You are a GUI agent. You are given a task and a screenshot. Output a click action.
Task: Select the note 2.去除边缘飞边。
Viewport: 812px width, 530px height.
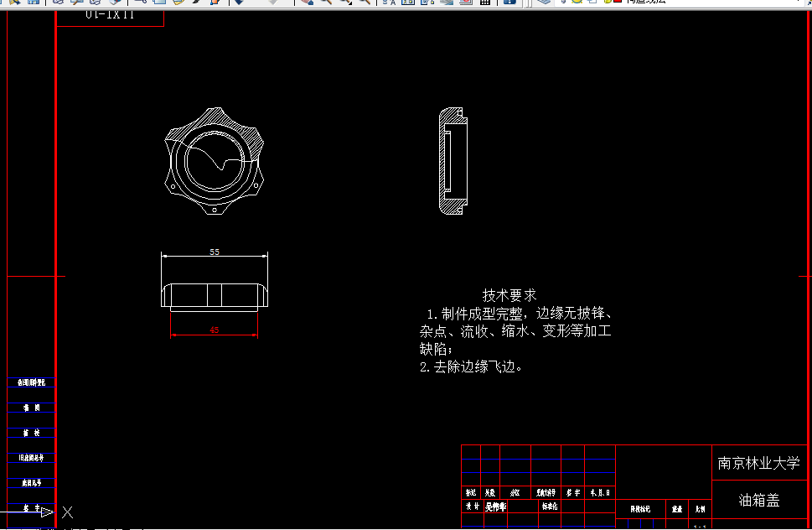click(471, 366)
